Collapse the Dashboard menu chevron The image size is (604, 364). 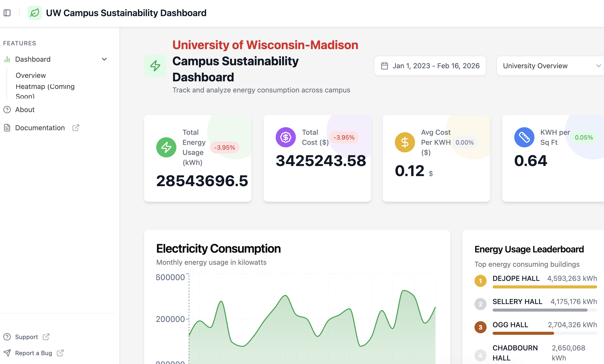point(104,59)
